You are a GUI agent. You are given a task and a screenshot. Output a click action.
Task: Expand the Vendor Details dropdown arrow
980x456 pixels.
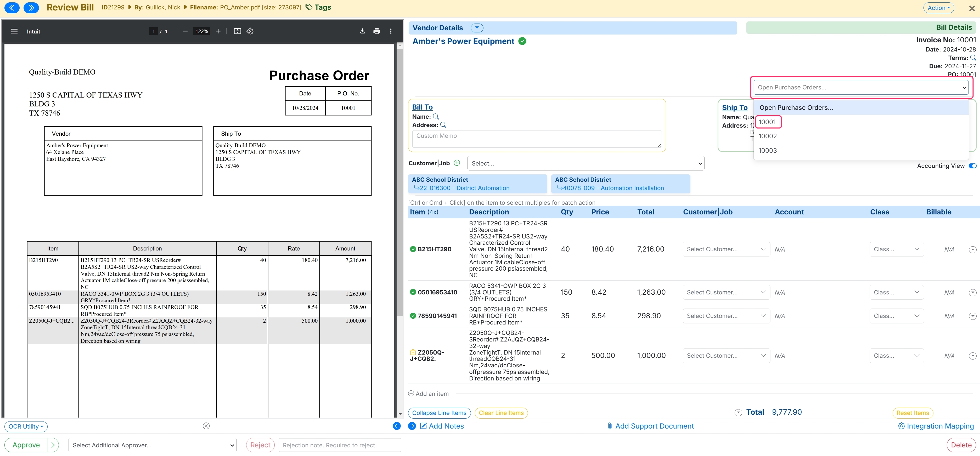pos(477,28)
